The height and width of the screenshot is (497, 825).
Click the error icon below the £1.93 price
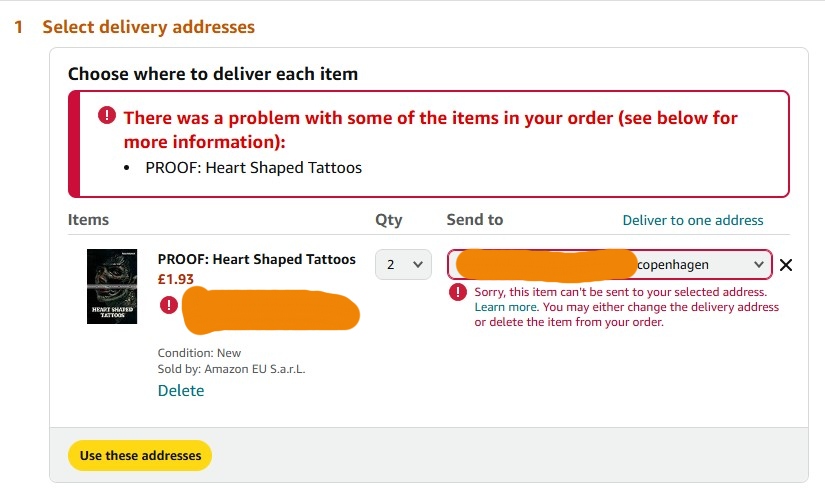[x=169, y=305]
